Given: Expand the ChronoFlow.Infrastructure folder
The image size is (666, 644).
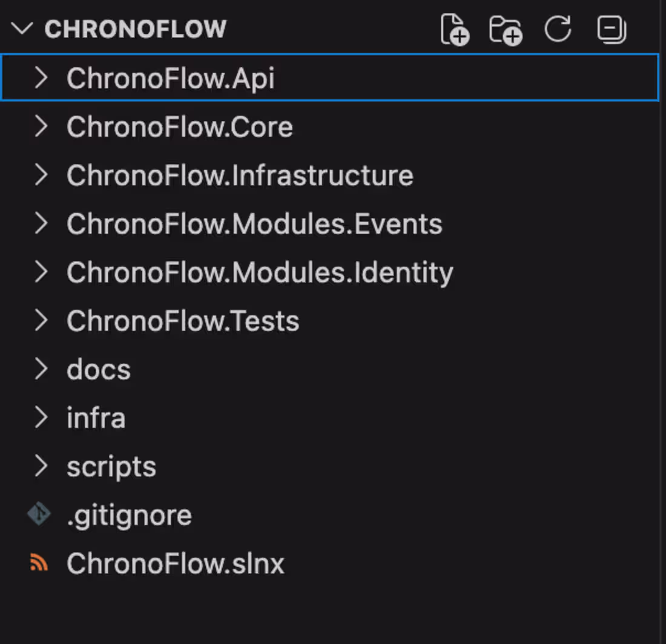Looking at the screenshot, I should coord(41,175).
